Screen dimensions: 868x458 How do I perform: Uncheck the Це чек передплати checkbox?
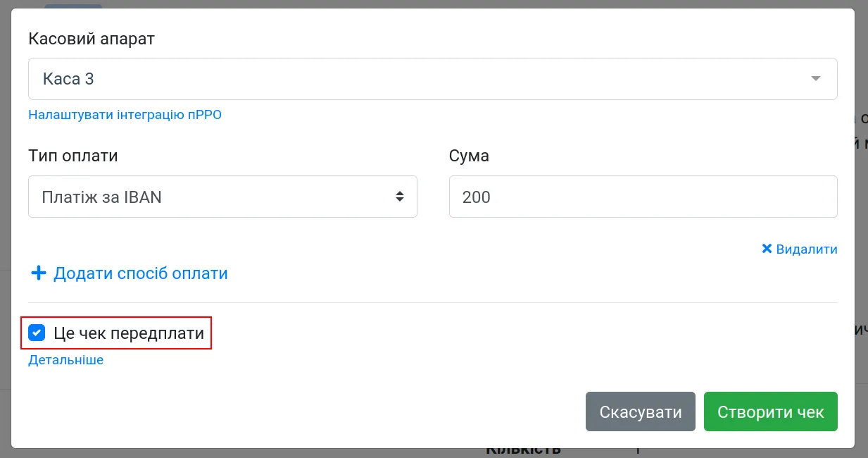pyautogui.click(x=37, y=333)
